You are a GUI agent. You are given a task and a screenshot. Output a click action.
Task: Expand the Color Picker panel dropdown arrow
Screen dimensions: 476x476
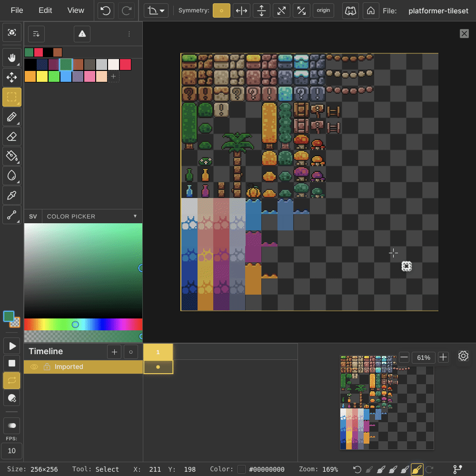point(135,216)
